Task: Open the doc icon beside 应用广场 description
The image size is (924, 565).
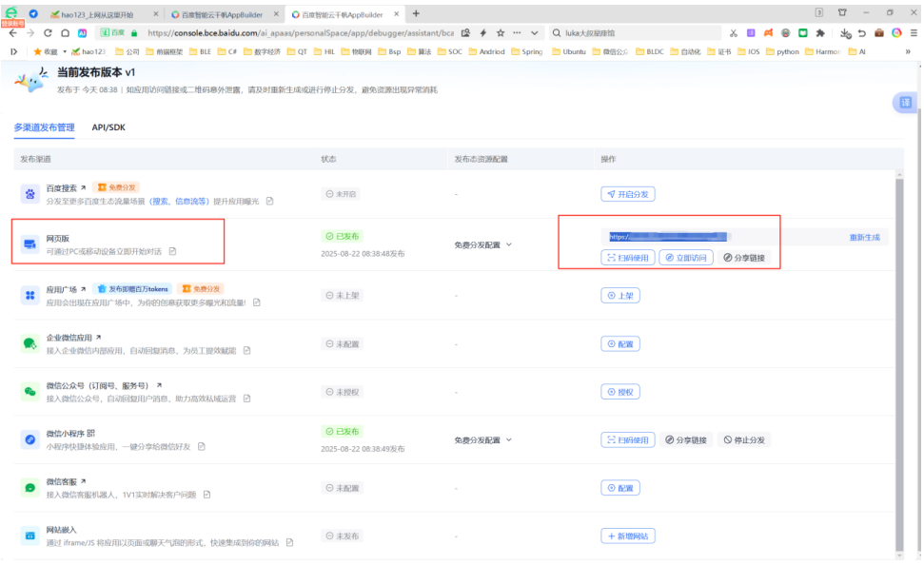Action: tap(257, 302)
